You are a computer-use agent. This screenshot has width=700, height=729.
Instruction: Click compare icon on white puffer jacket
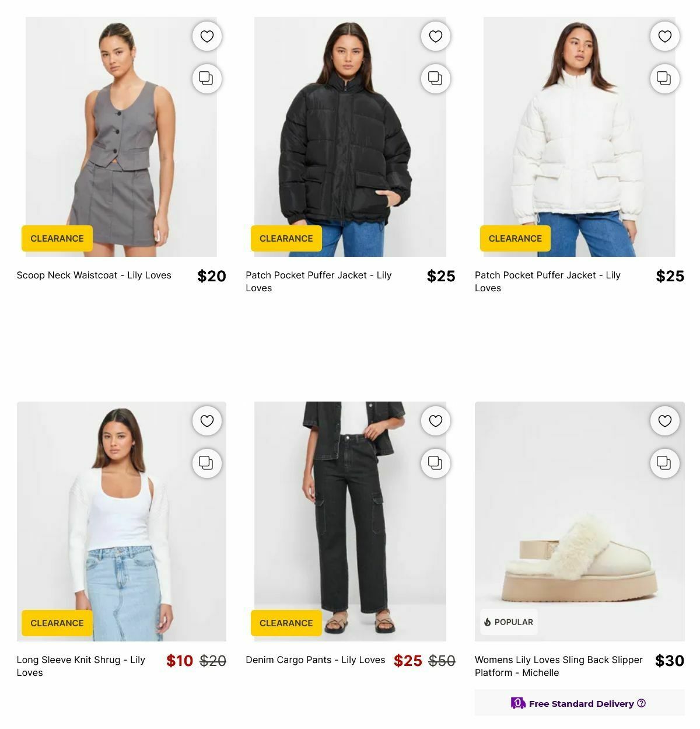pos(665,78)
